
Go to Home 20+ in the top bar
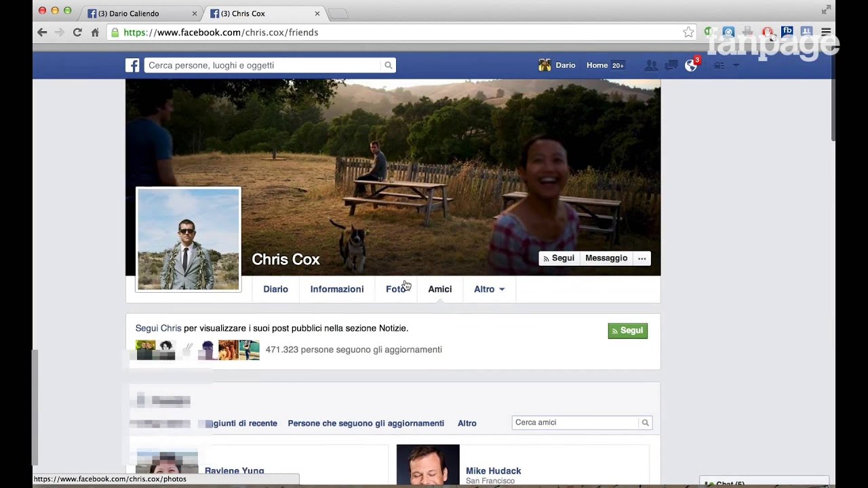tap(605, 65)
